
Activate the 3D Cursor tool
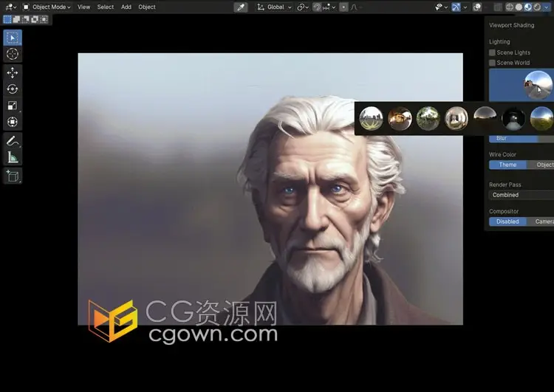coord(13,54)
